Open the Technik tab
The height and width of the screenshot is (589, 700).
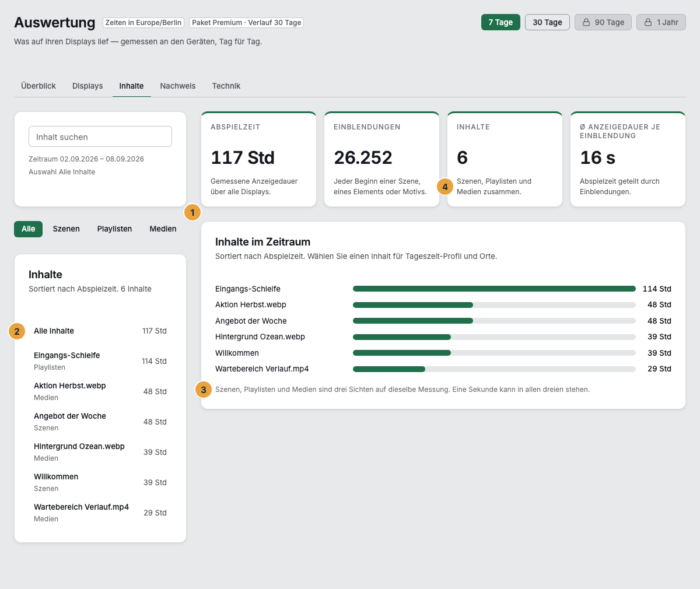click(226, 86)
